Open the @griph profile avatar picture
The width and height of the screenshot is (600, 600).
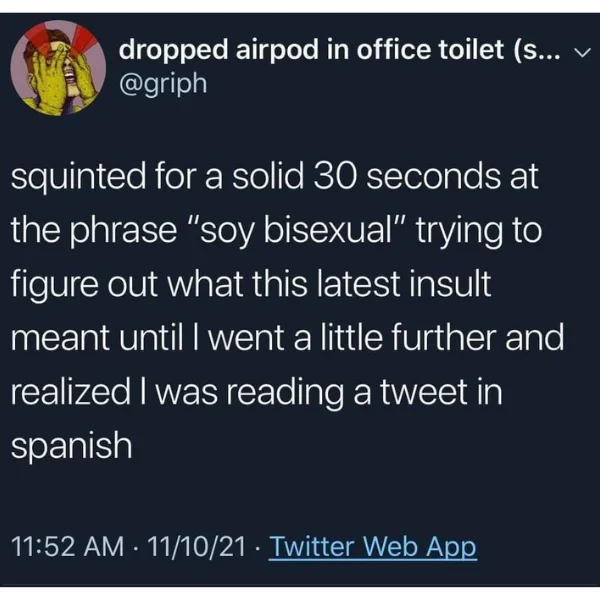pyautogui.click(x=58, y=68)
